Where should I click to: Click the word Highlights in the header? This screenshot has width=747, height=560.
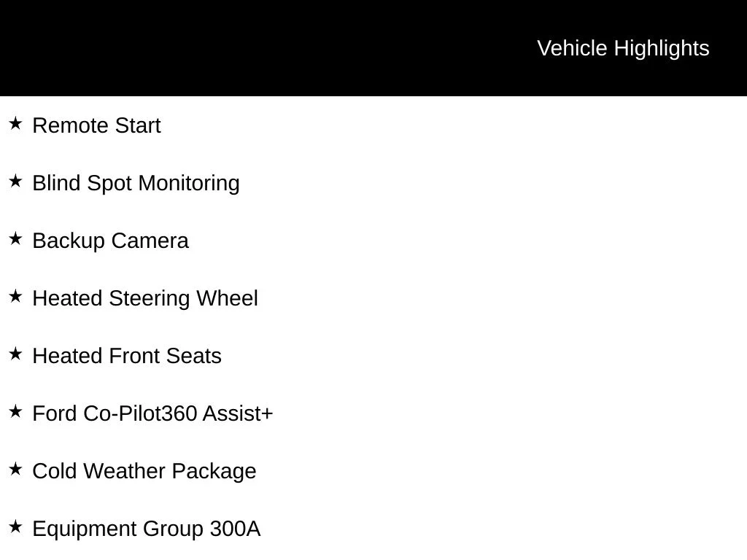coord(662,49)
